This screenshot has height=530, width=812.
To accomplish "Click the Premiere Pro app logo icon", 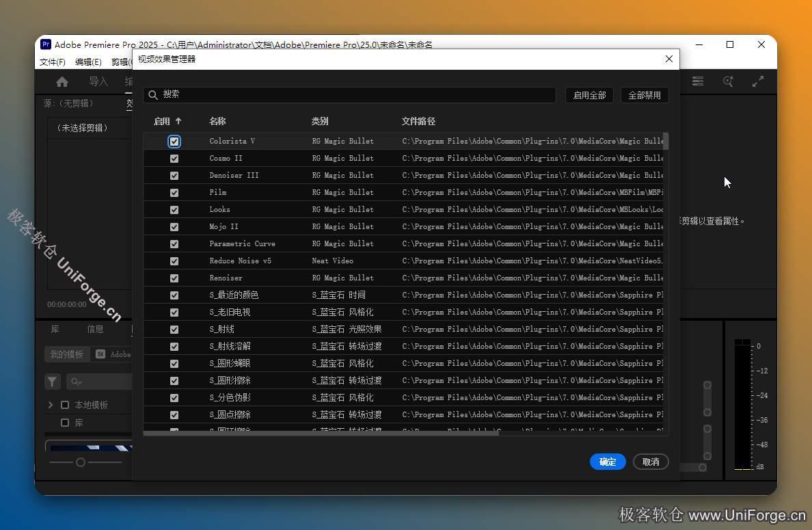I will 46,44.
